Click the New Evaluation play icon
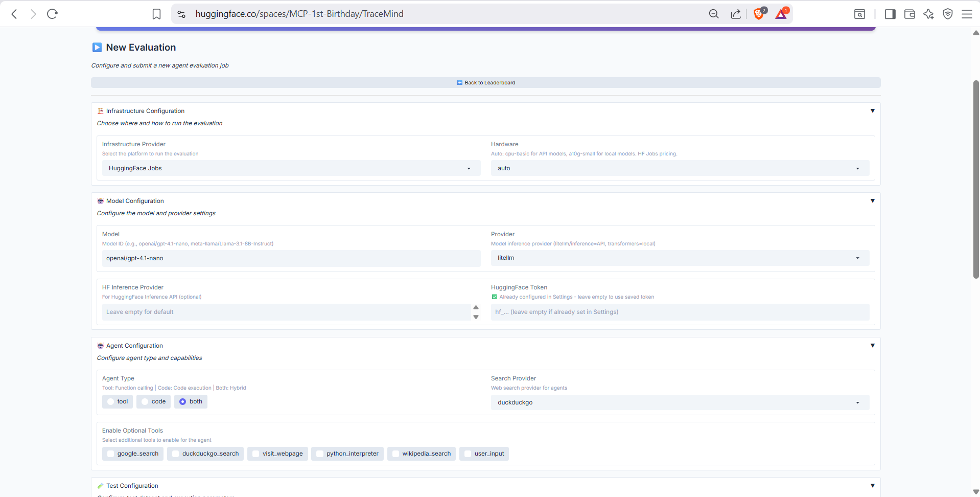980x497 pixels. tap(97, 48)
